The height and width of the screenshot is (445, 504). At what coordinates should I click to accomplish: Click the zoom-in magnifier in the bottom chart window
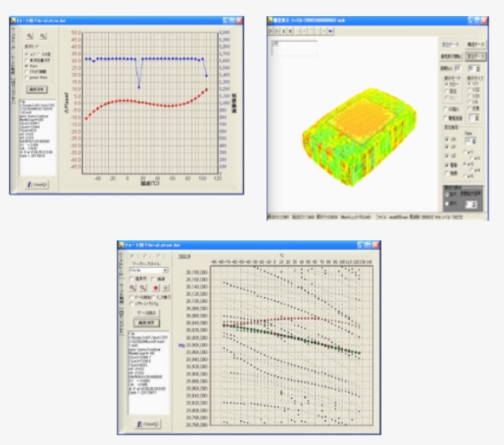(133, 288)
